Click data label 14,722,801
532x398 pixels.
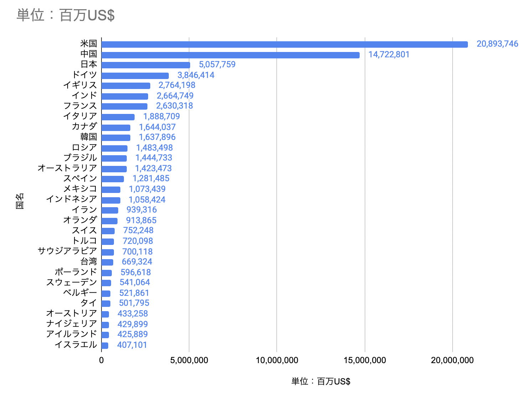coord(388,54)
